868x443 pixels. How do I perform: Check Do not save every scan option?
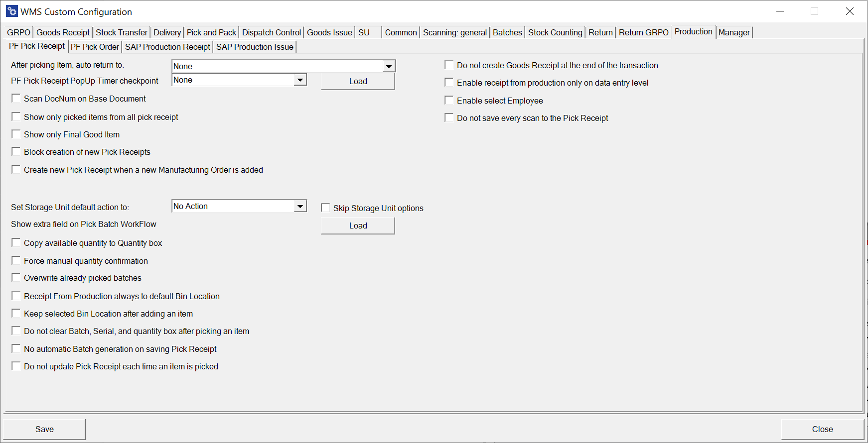coord(449,118)
